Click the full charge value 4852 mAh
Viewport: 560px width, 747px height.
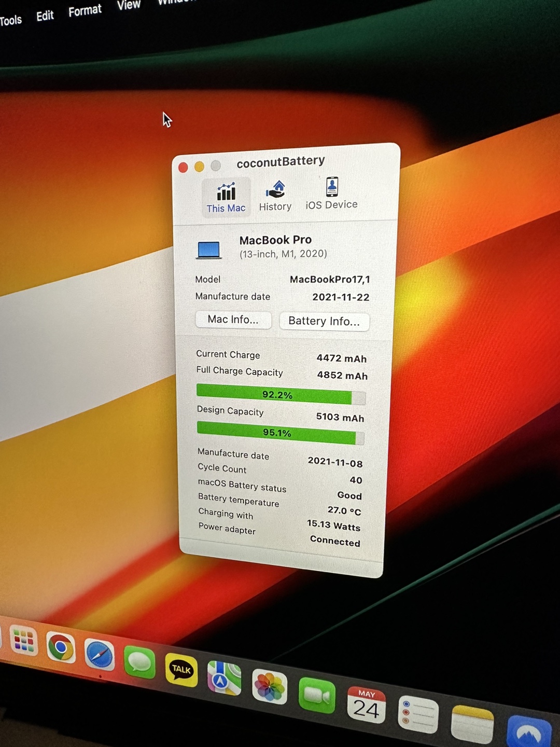(x=342, y=376)
